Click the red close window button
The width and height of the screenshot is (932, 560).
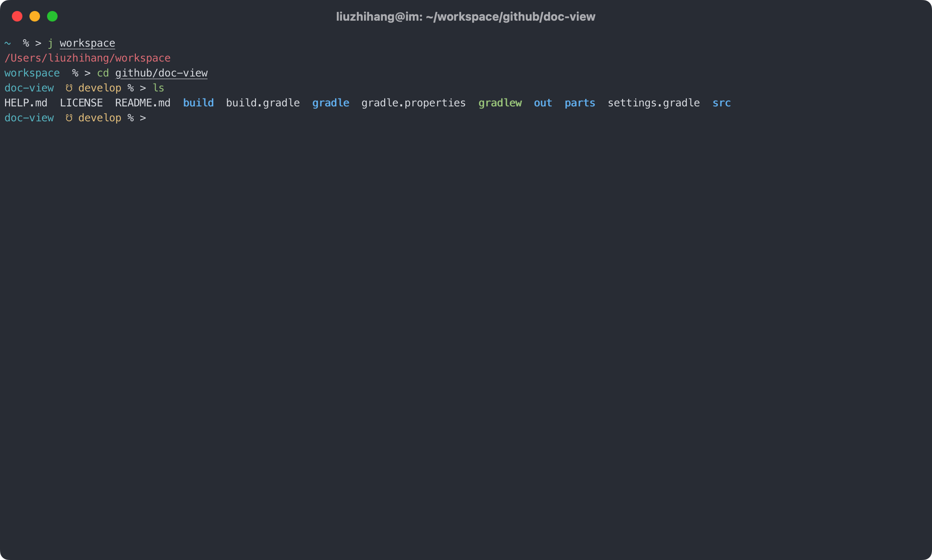point(17,16)
